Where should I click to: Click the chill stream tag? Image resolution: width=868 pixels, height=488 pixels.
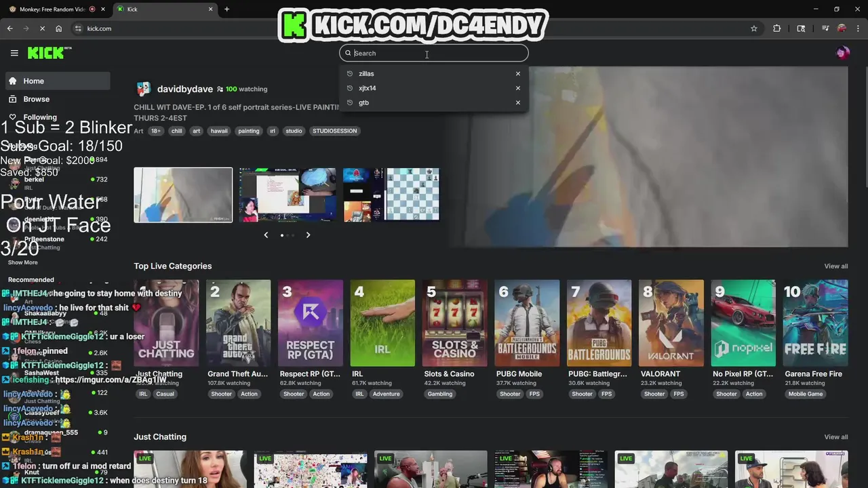(x=177, y=131)
